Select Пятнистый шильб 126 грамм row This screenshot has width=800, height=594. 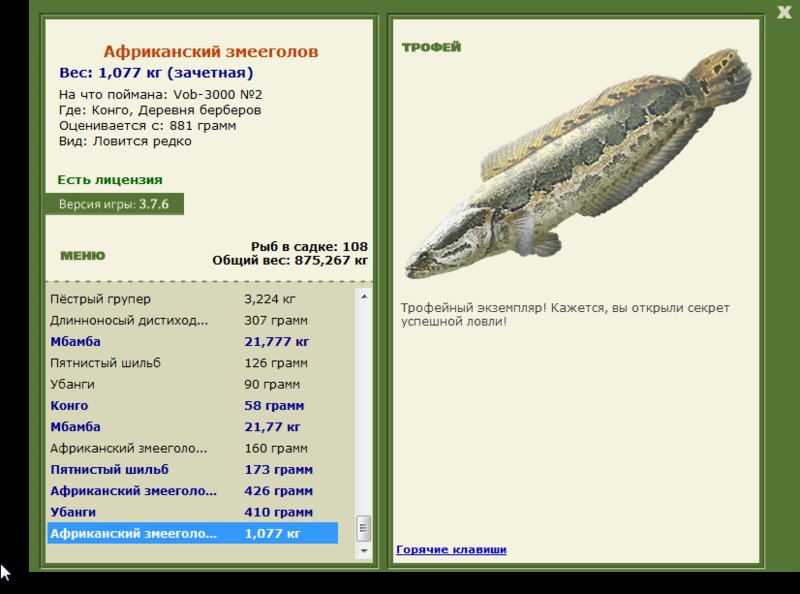[193, 363]
